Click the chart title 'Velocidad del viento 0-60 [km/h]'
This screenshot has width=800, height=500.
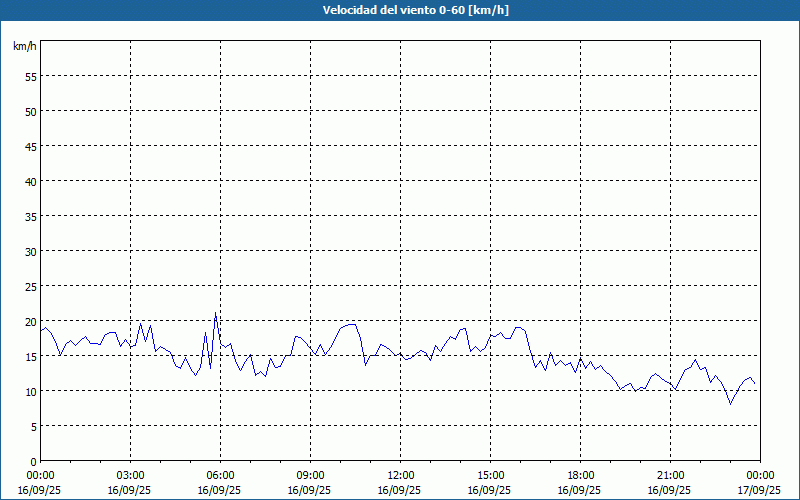tap(400, 11)
